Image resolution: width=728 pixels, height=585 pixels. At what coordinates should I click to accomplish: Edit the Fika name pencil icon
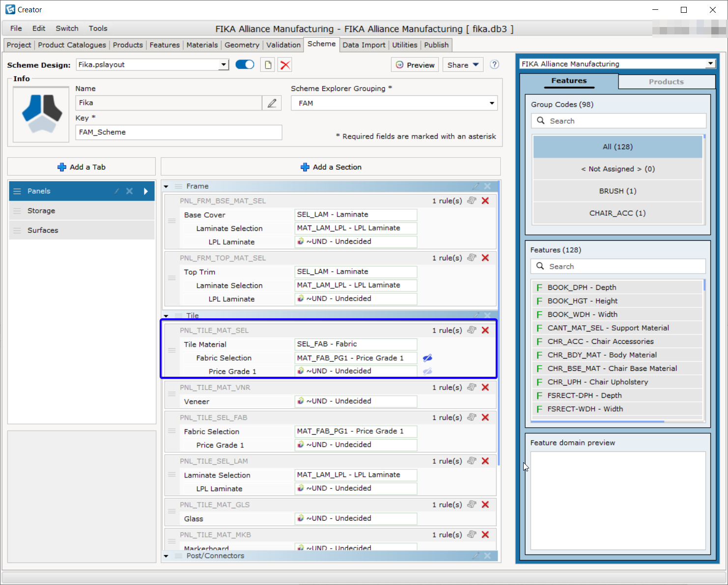point(272,103)
